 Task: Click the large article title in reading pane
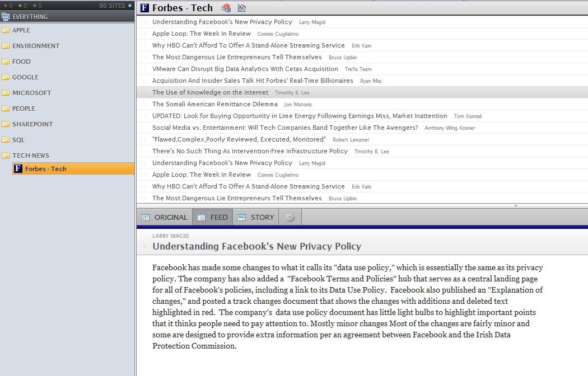[x=256, y=246]
